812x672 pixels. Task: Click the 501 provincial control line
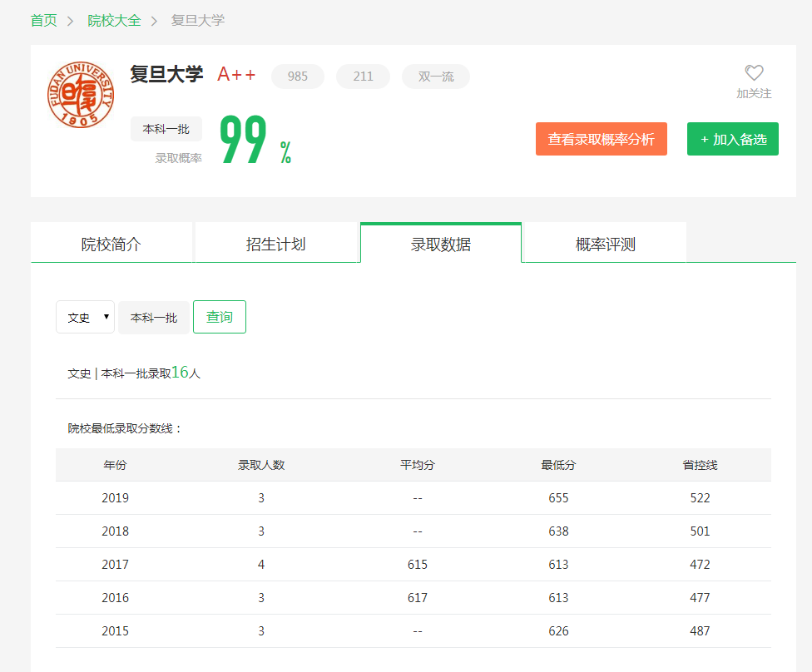[700, 531]
